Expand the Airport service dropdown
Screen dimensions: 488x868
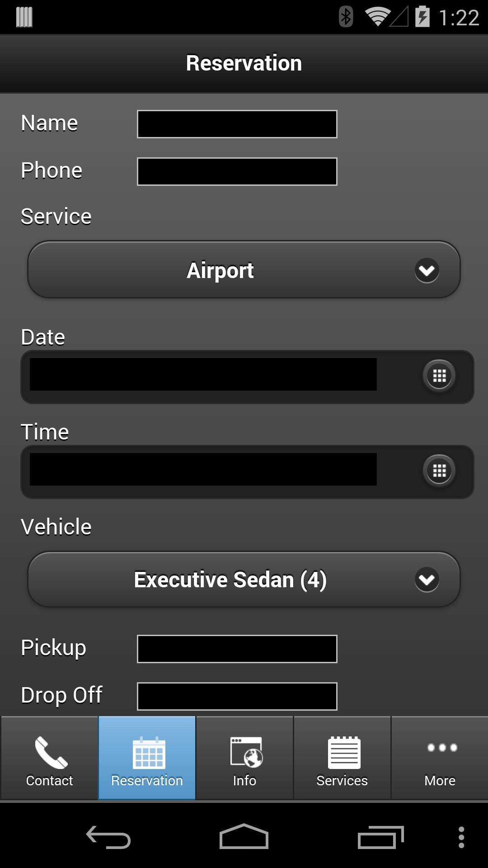pyautogui.click(x=221, y=270)
